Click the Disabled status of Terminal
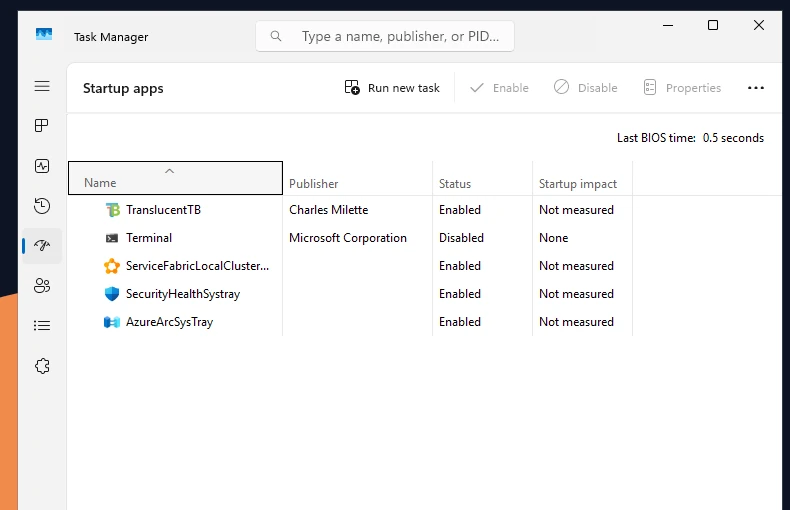This screenshot has width=790, height=510. pos(461,238)
